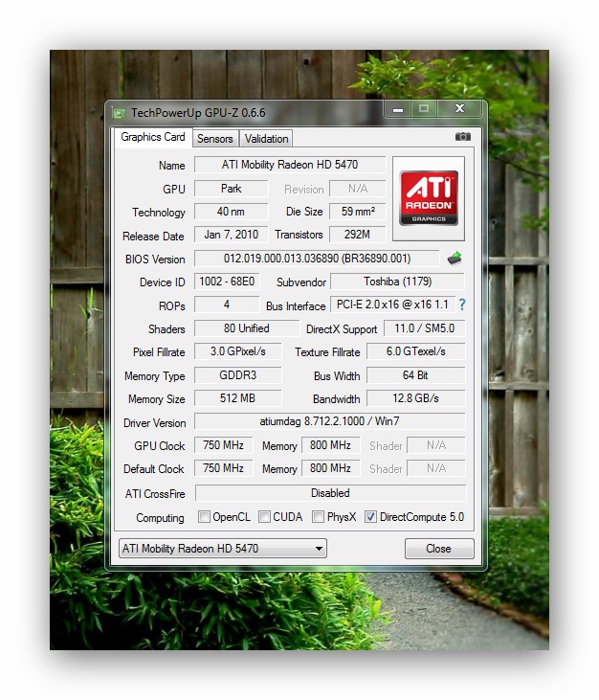Viewport: 599px width, 700px height.
Task: Click the Default Clock row Memory 800 MHz field
Action: coord(330,468)
